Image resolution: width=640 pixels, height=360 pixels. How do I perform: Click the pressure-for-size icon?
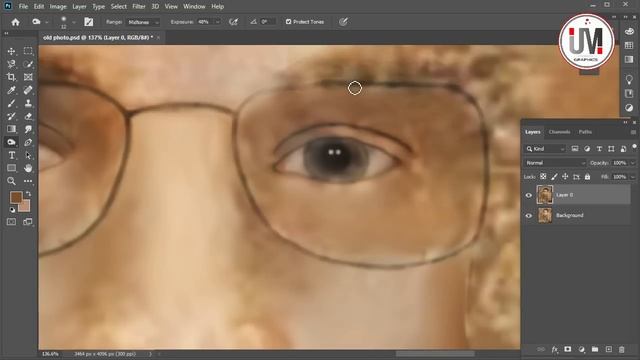343,22
